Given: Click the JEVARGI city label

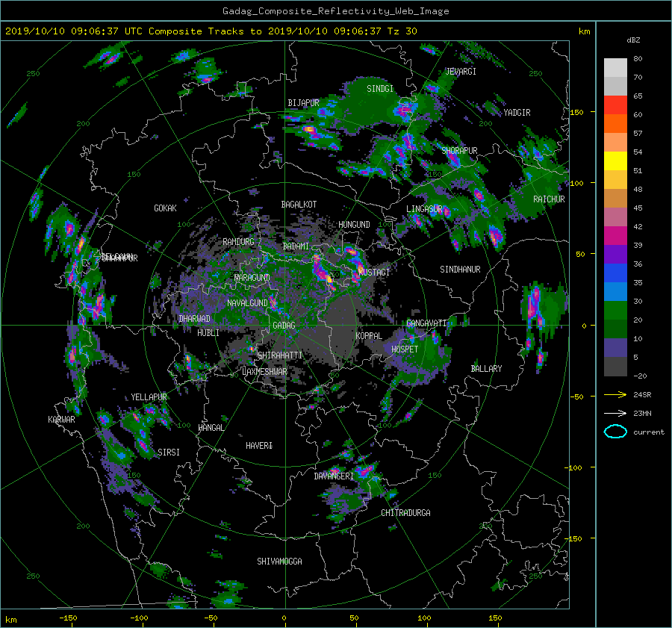Looking at the screenshot, I should coord(461,72).
